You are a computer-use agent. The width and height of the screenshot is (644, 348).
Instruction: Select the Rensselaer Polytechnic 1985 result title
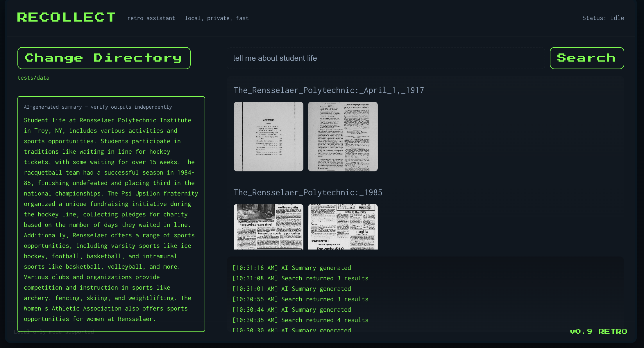coord(308,193)
